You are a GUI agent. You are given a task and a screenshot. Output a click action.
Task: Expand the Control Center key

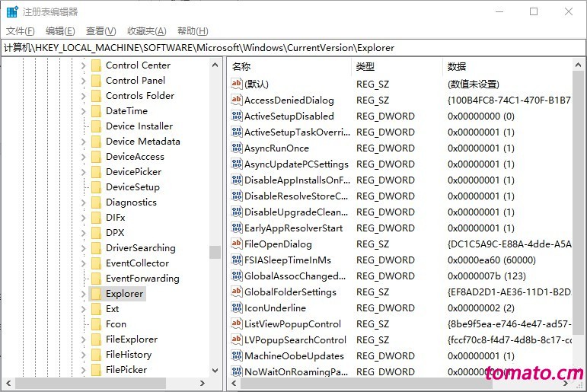click(84, 65)
